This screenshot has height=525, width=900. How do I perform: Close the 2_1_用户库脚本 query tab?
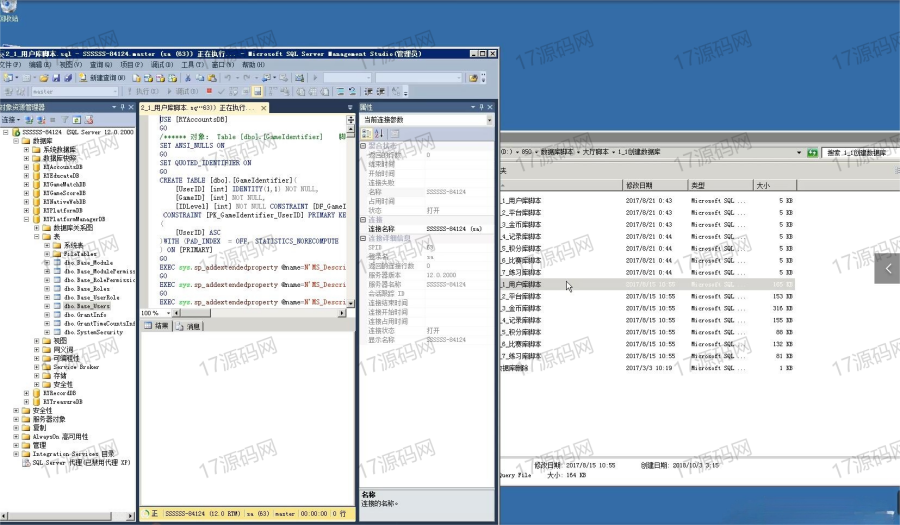coord(263,108)
